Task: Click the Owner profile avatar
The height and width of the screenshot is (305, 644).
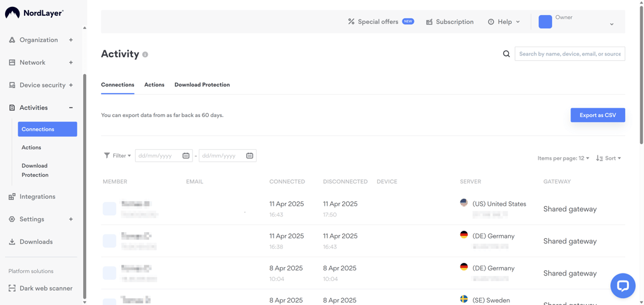Action: [545, 22]
